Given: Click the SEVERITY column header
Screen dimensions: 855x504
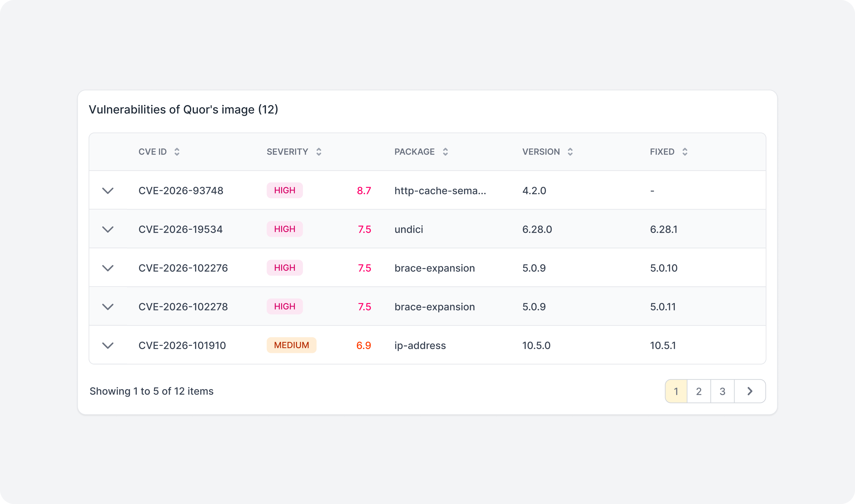Looking at the screenshot, I should click(287, 152).
